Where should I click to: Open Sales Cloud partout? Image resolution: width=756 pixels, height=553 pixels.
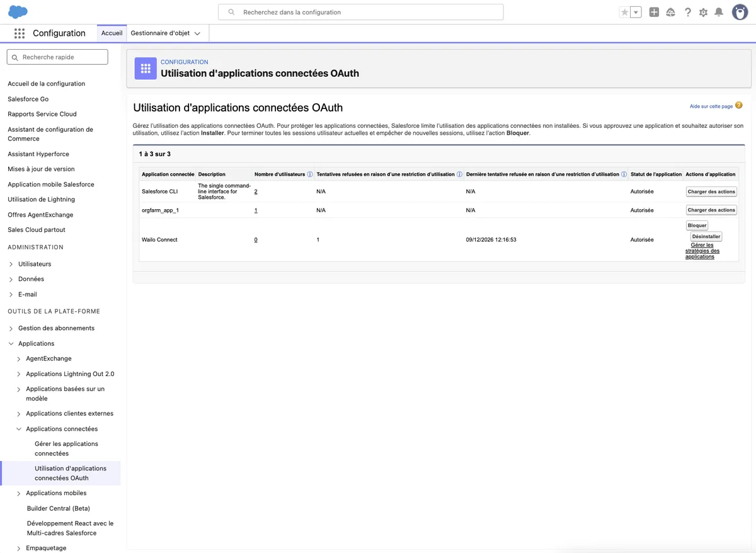pyautogui.click(x=37, y=230)
